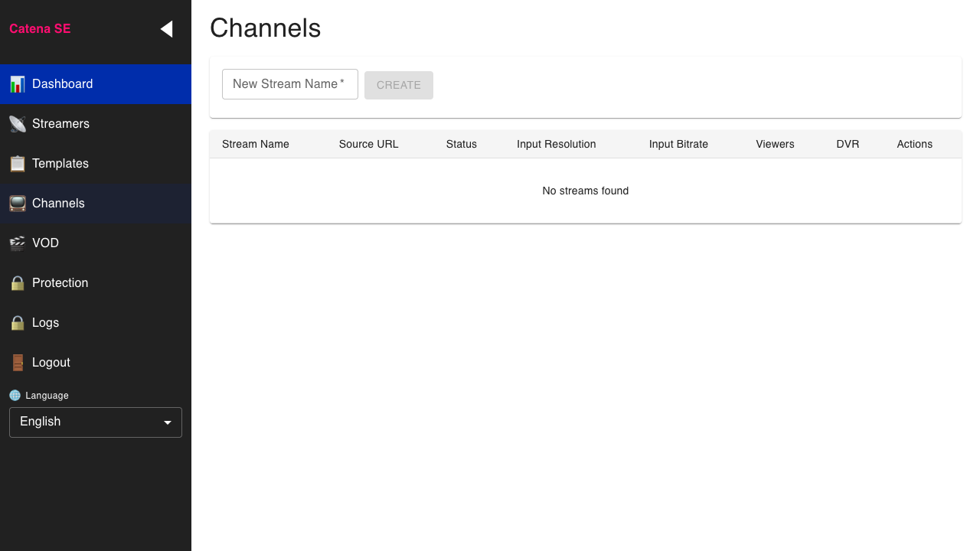Click the Channels TV icon

click(17, 203)
